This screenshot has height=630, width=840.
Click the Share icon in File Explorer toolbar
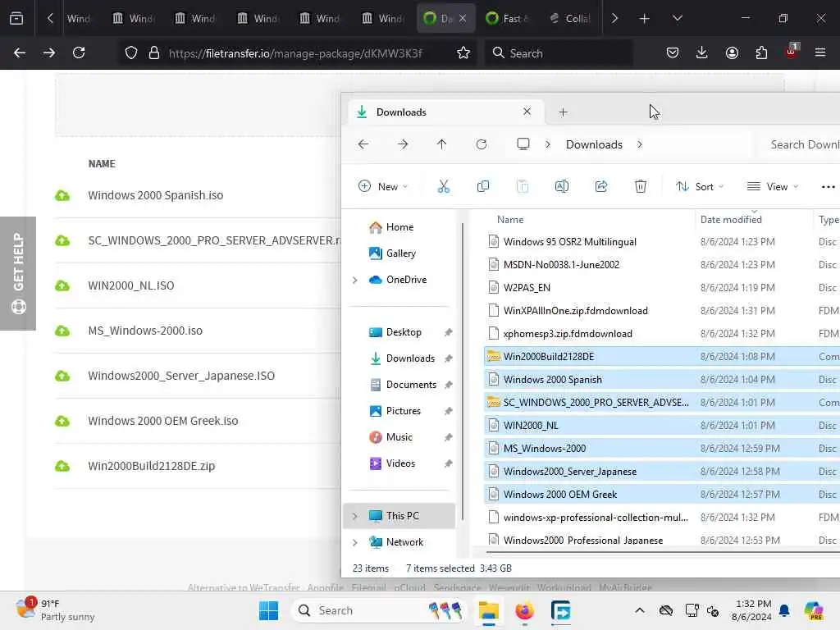tap(601, 186)
